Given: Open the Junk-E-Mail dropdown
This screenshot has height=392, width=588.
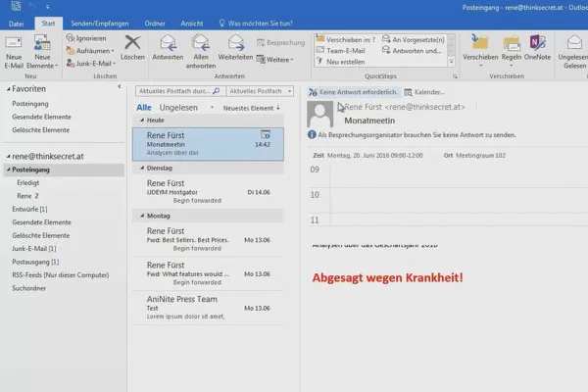Looking at the screenshot, I should click(91, 64).
